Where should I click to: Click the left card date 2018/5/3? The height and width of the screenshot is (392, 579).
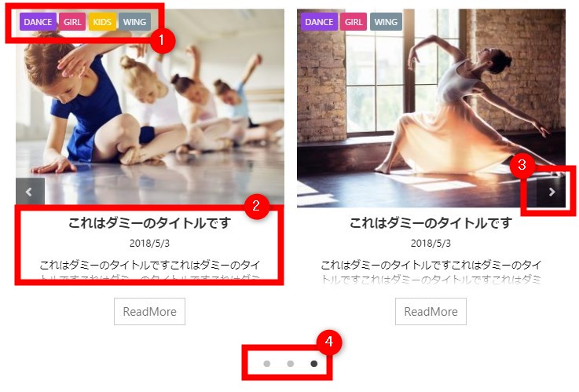[x=149, y=244]
